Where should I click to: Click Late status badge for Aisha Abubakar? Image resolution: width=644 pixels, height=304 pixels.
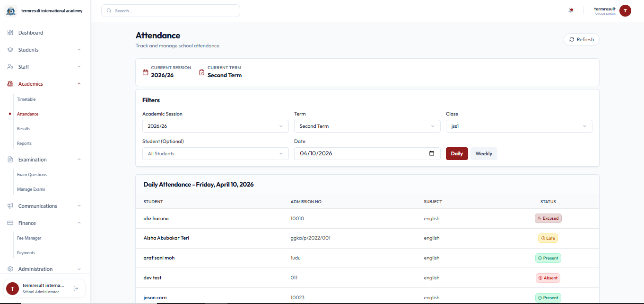[x=548, y=238]
